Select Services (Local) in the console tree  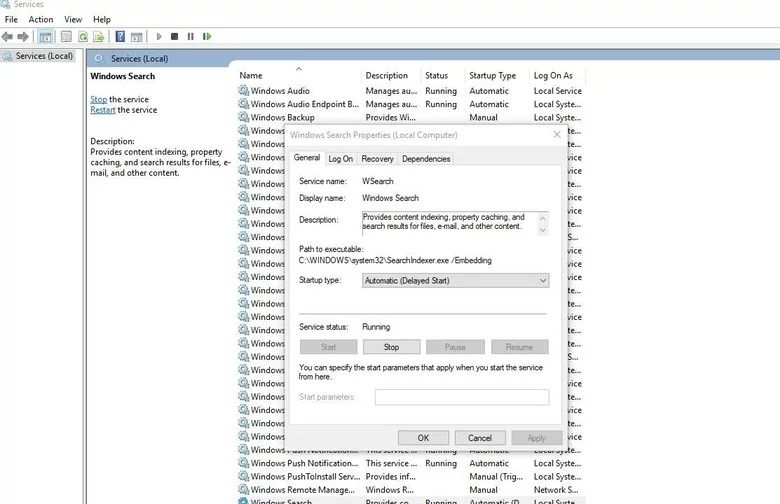pyautogui.click(x=44, y=56)
